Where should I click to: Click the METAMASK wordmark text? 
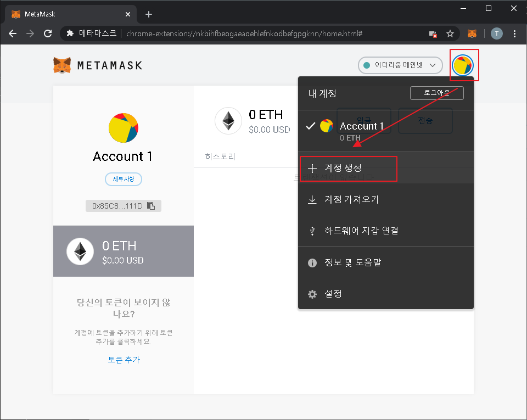(110, 65)
